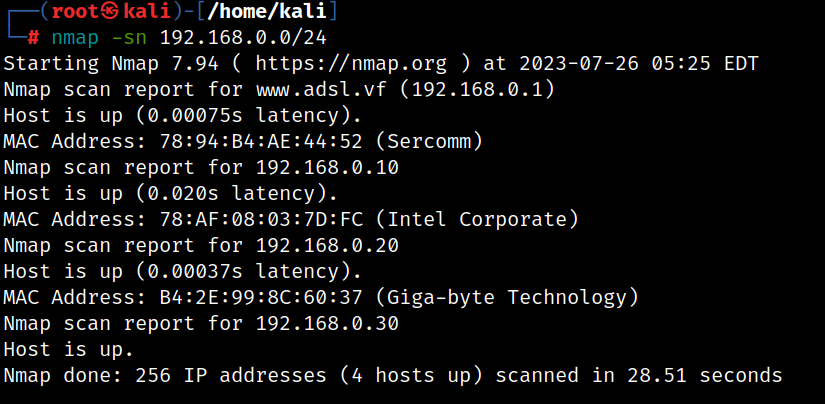Click the red root username in prompt
This screenshot has width=825, height=404.
(76, 11)
